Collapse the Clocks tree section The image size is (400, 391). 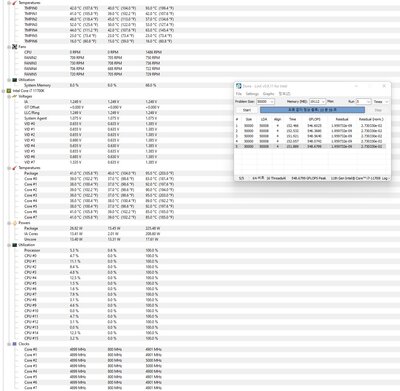[9, 344]
